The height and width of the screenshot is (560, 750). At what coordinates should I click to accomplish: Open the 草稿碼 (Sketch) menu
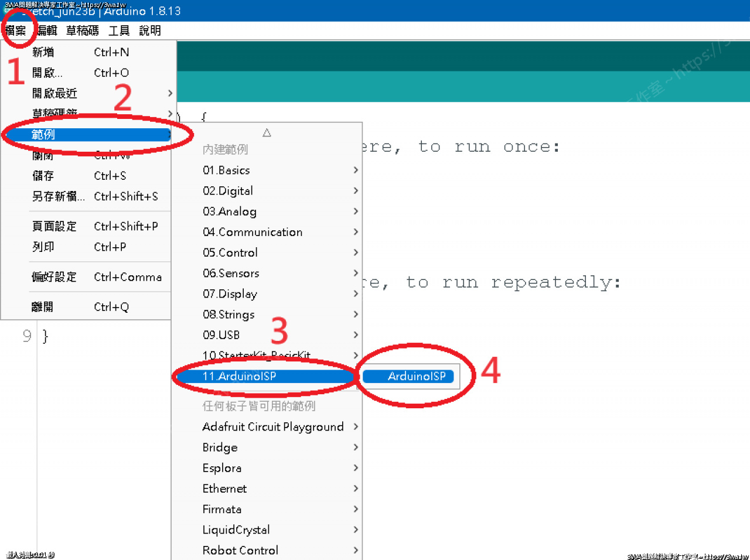(x=82, y=30)
